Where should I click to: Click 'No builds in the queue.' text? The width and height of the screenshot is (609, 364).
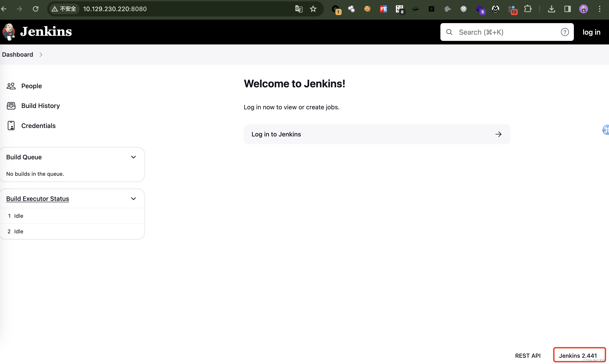pos(35,174)
